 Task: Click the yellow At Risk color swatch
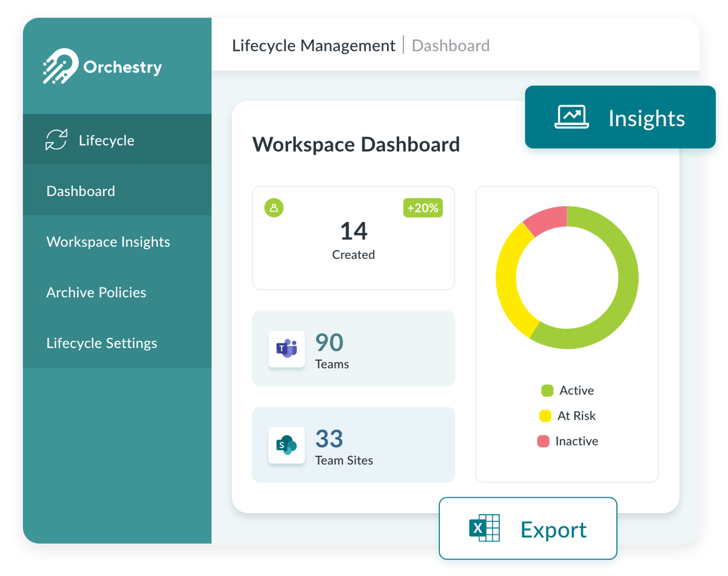(547, 415)
